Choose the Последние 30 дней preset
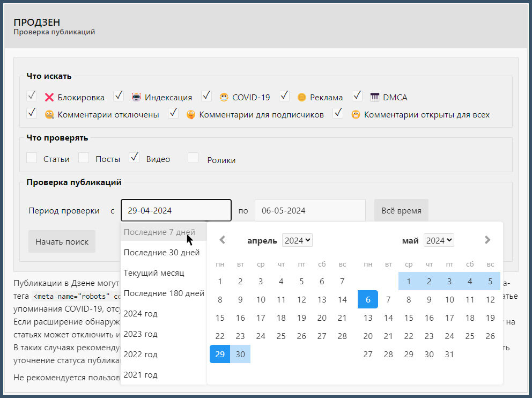Screen dimensions: 532x398 click(164, 253)
